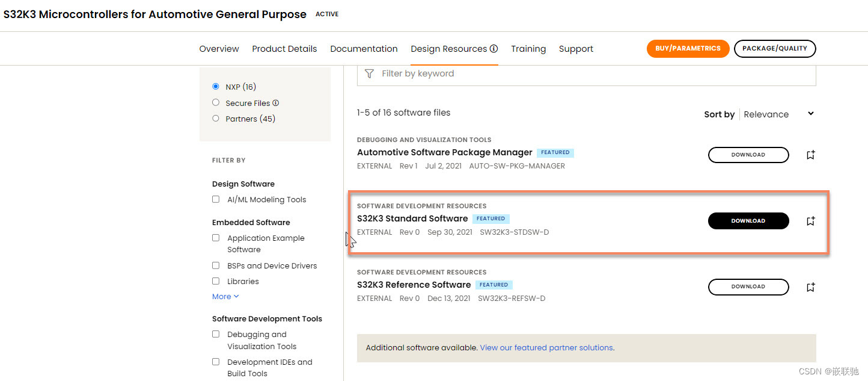Open View our featured partner solutions link
This screenshot has width=868, height=381.
[546, 348]
